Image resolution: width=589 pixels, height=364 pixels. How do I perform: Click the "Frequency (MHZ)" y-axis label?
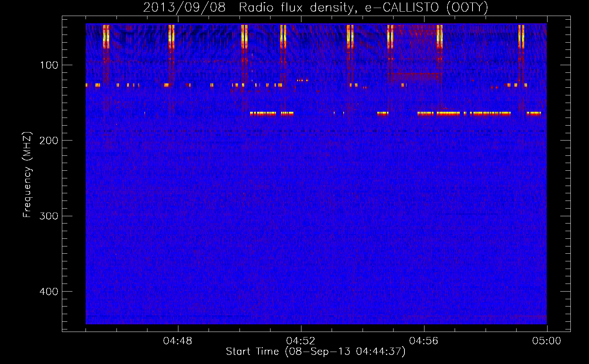pos(27,175)
